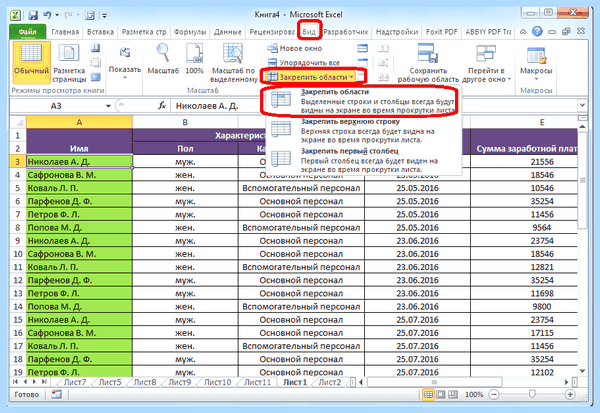Screen dimensions: 600x413
Task: Switch to the Вставка tab
Action: tap(100, 32)
